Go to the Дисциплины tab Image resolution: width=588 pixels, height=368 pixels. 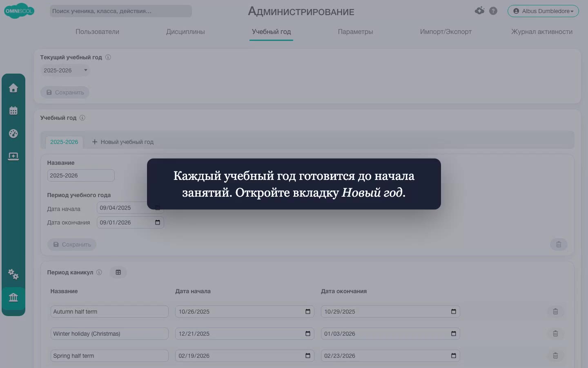[x=185, y=32]
